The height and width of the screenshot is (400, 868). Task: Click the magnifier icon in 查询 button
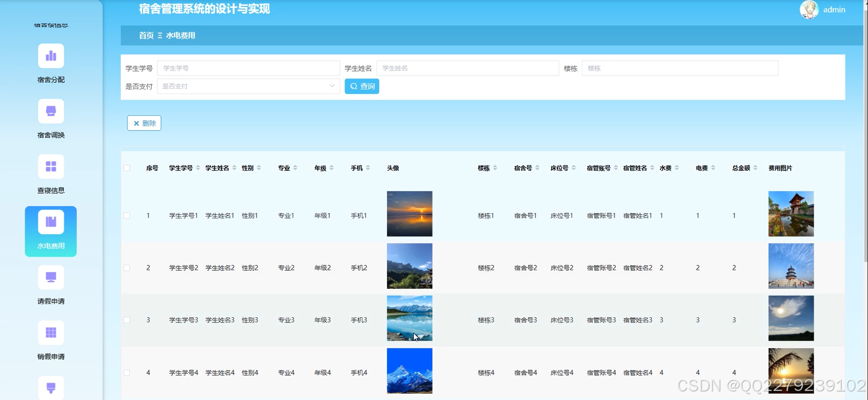coord(354,86)
